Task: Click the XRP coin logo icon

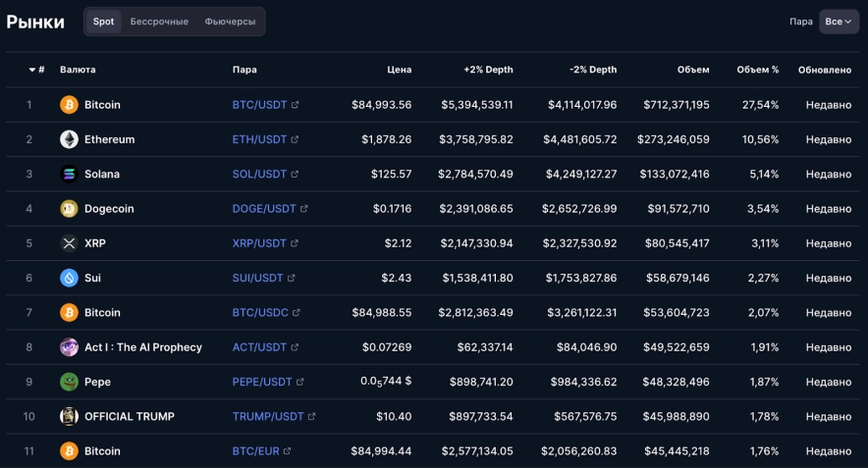Action: 69,243
